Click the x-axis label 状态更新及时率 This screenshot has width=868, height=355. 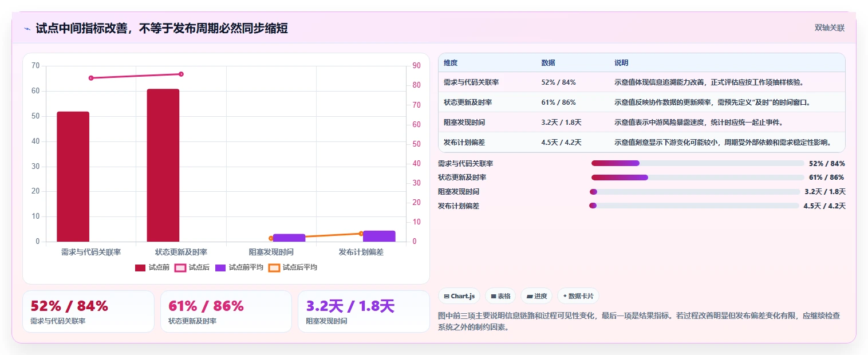click(181, 252)
